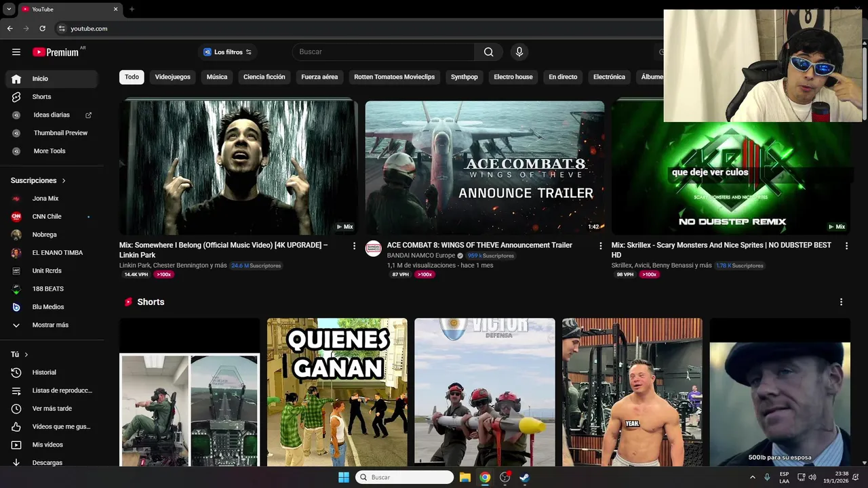Open Ver más tarde list
This screenshot has width=868, height=488.
pyautogui.click(x=52, y=409)
